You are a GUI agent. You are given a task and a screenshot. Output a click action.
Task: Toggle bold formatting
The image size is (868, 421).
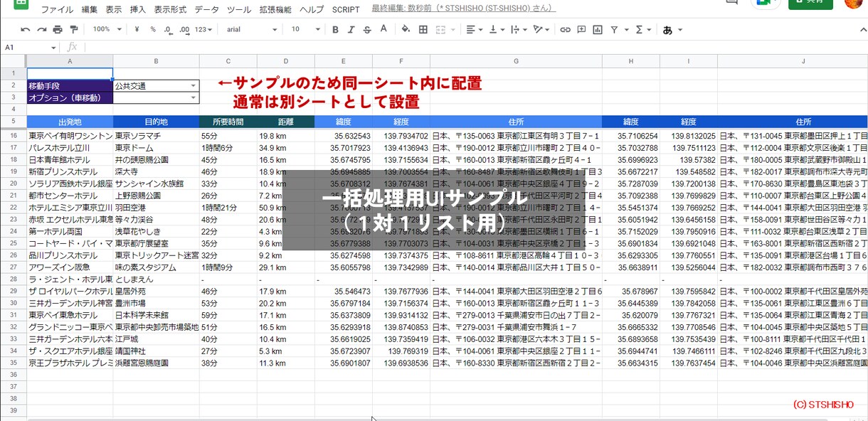[335, 29]
